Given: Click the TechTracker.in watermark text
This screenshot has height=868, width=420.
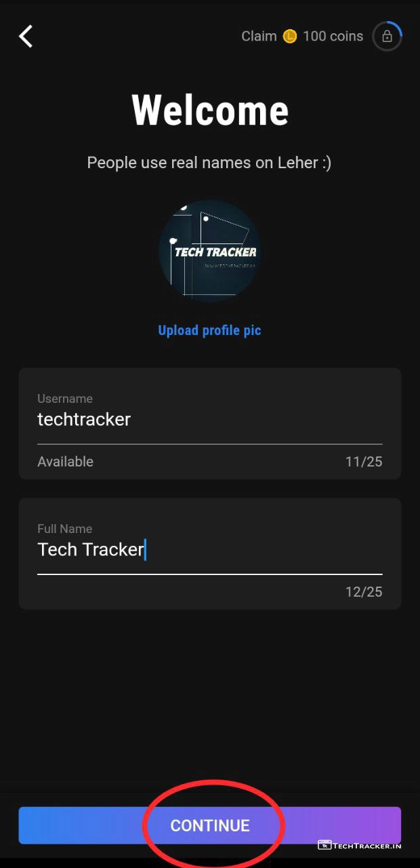Looking at the screenshot, I should coord(367,845).
